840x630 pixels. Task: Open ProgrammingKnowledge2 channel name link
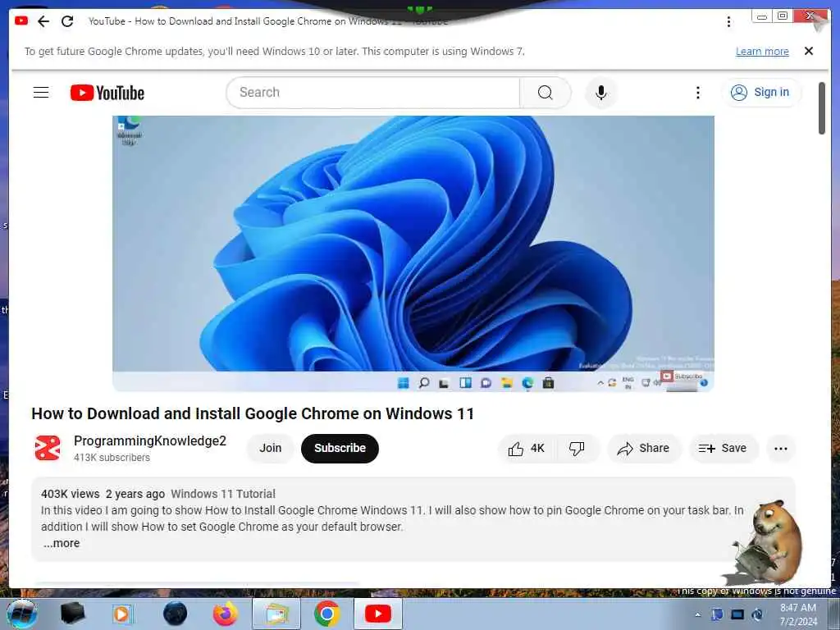pos(150,441)
